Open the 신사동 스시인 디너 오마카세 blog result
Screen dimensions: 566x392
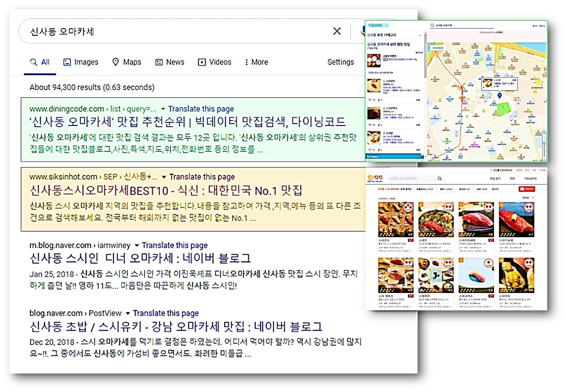click(140, 258)
